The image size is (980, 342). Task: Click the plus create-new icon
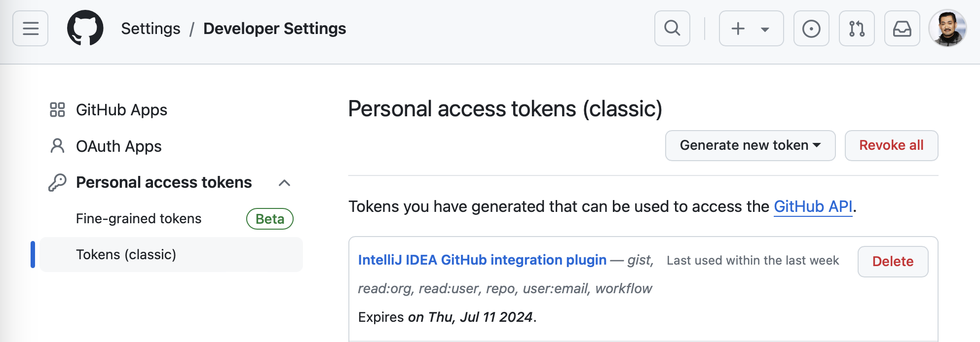click(x=738, y=29)
